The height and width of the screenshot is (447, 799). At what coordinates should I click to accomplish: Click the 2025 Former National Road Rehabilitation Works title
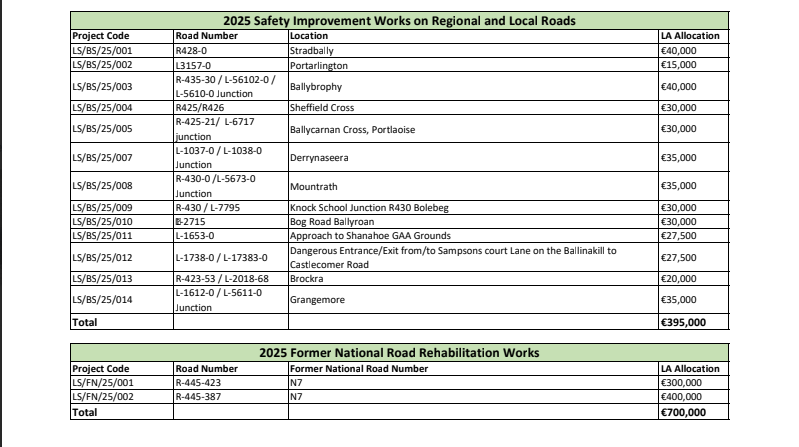(x=398, y=352)
